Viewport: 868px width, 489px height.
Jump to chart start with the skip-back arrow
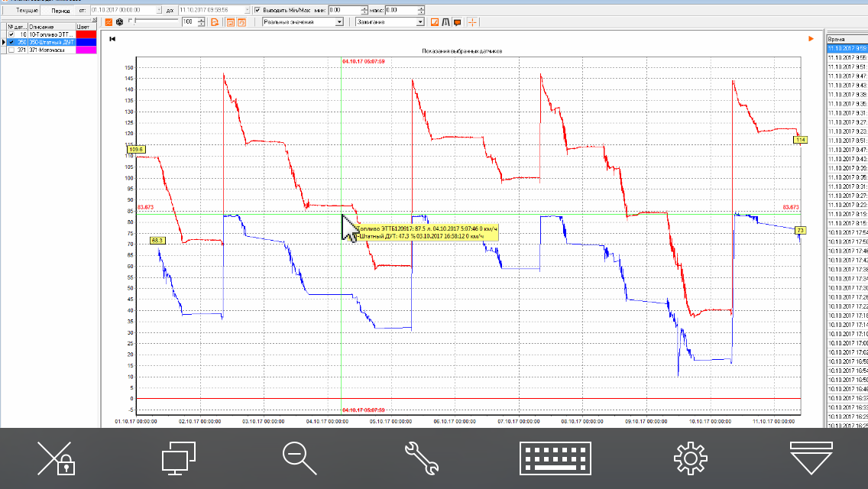[112, 38]
